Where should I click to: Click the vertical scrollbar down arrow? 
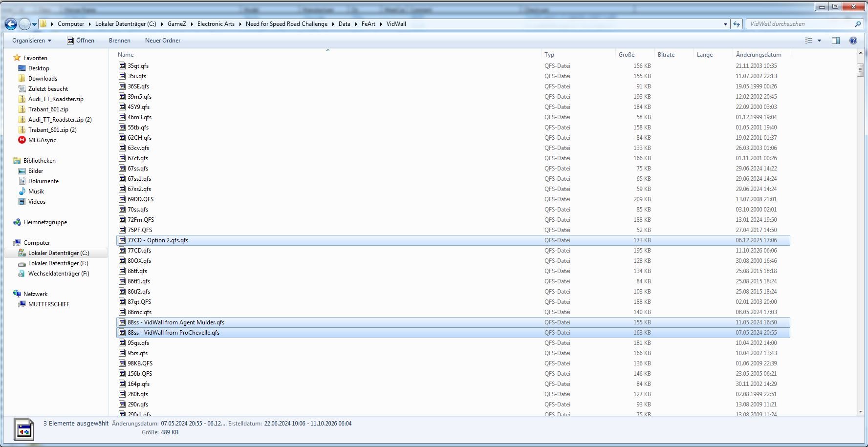click(861, 412)
